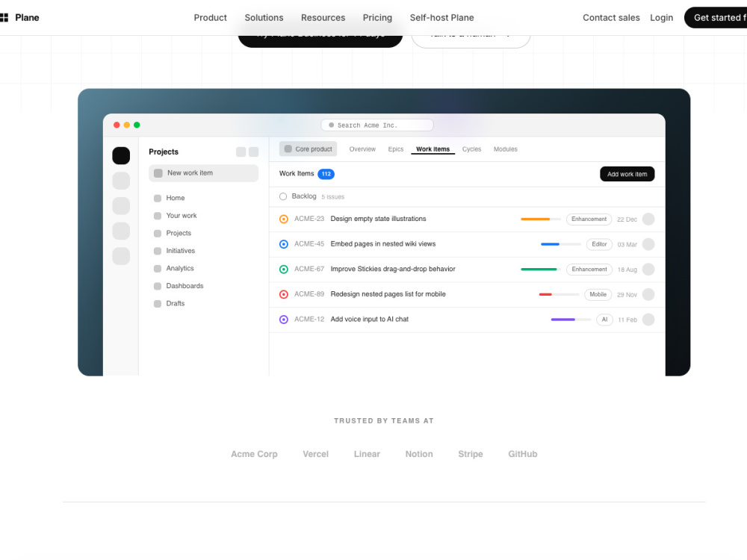This screenshot has height=560, width=747.
Task: Click purple progress bar of ACME-12
Action: (x=571, y=320)
